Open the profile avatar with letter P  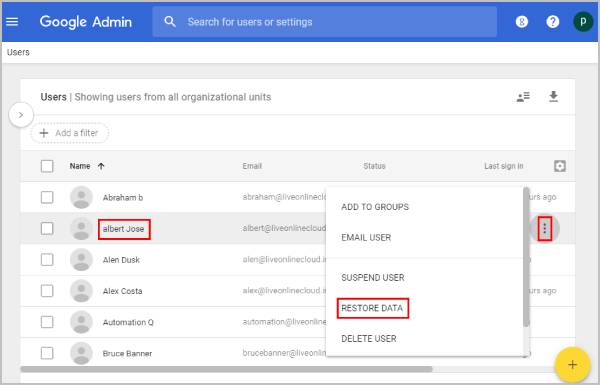(583, 21)
